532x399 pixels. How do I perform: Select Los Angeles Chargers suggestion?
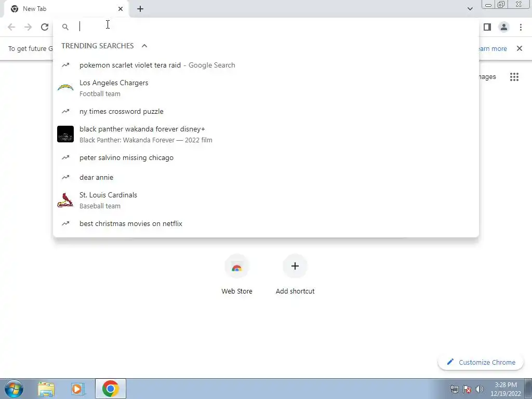[266, 88]
